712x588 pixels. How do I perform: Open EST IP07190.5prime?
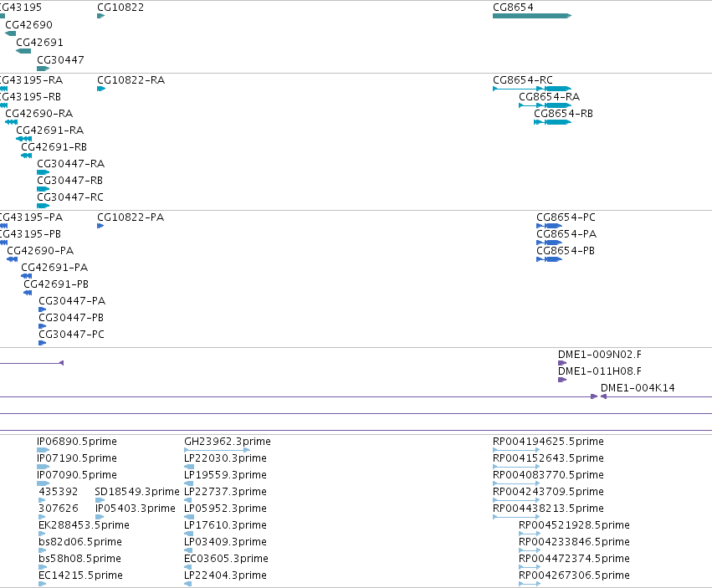coord(44,467)
